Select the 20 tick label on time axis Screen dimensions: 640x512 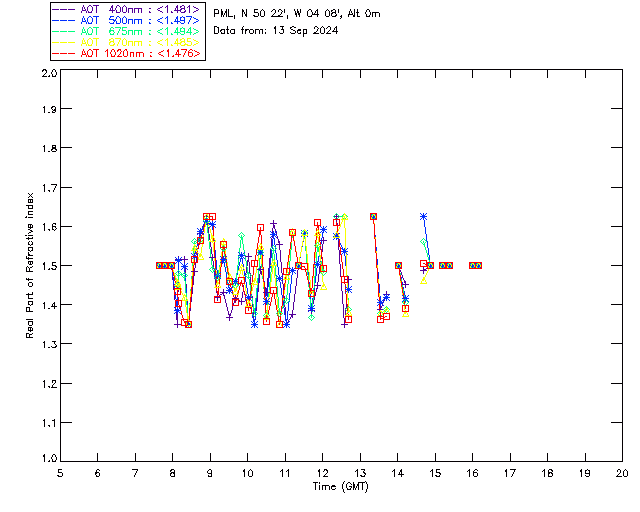[622, 473]
